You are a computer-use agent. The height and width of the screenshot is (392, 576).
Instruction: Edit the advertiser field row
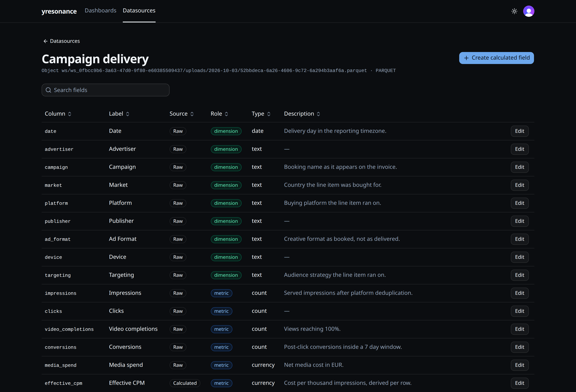pos(519,149)
